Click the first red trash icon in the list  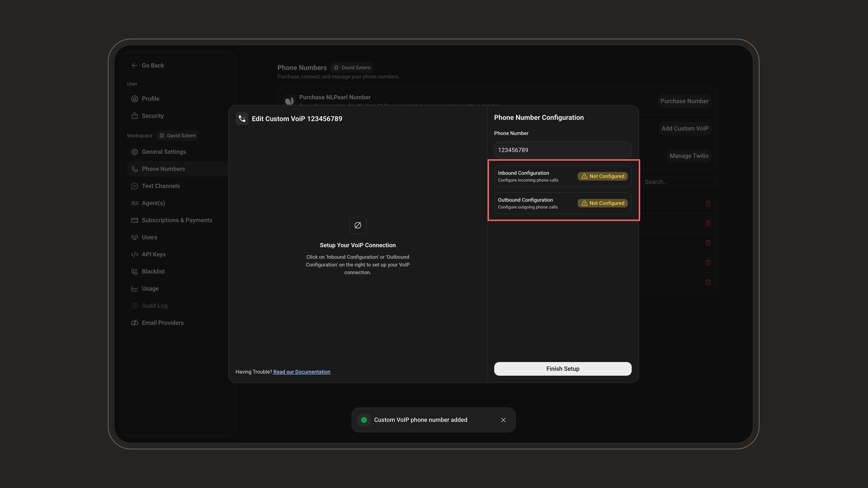point(708,204)
